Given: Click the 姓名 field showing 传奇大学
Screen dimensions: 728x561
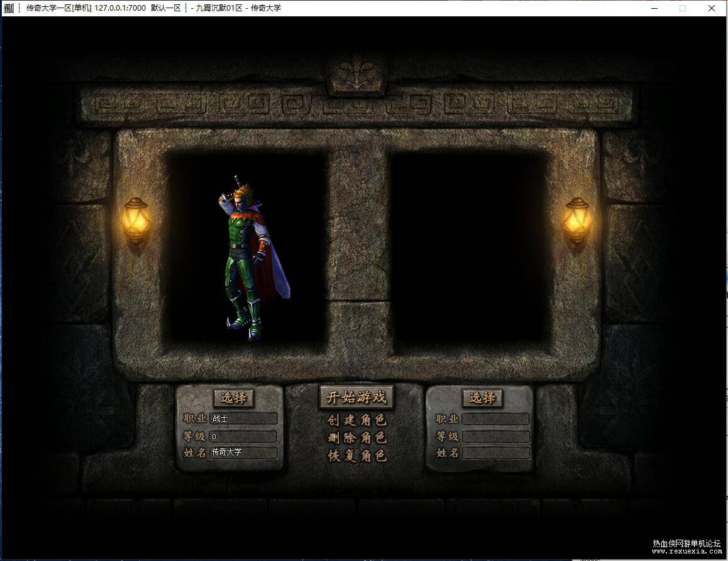Looking at the screenshot, I should [243, 452].
